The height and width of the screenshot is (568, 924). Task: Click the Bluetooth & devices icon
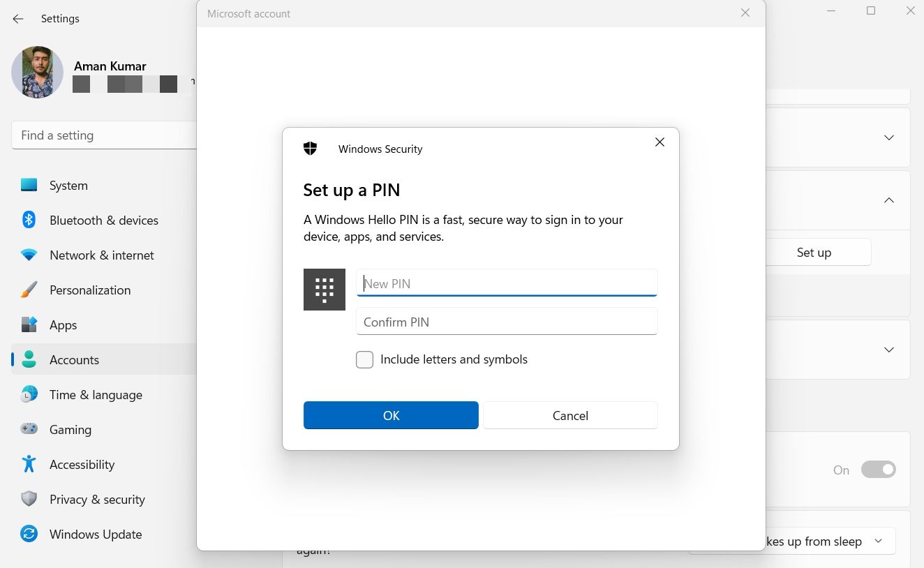click(29, 221)
